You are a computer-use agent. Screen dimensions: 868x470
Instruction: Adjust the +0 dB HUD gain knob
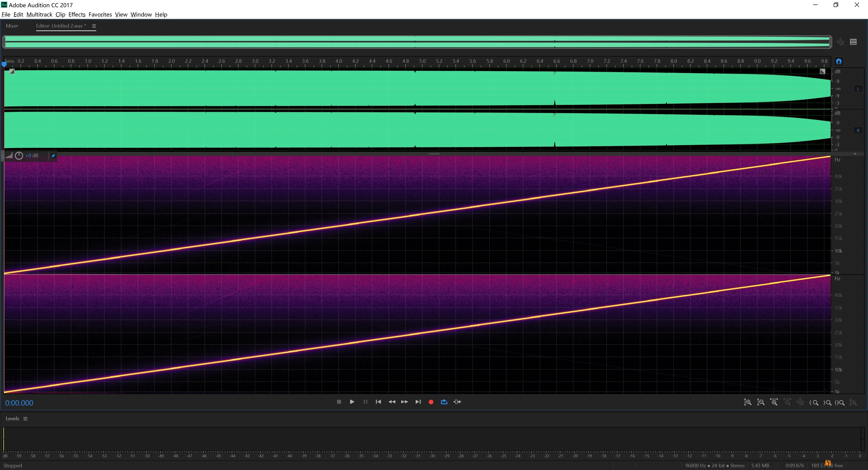click(19, 156)
